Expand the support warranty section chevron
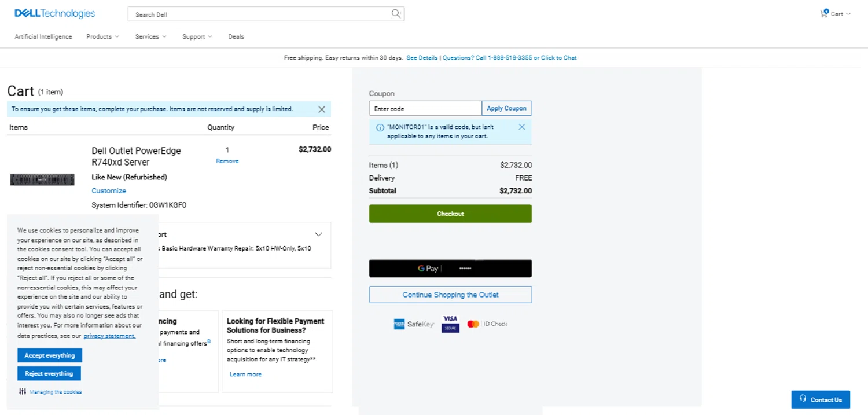Screen dimensions: 868x415 click(318, 234)
